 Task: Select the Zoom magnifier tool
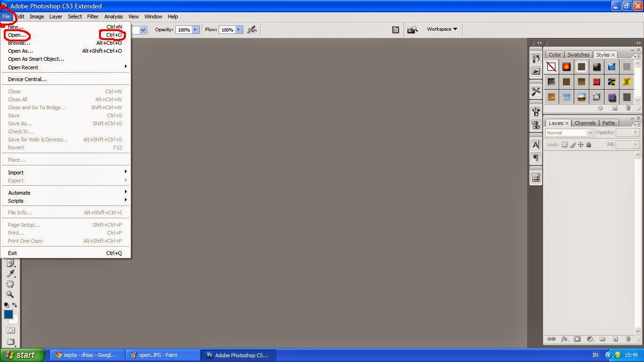(10, 295)
